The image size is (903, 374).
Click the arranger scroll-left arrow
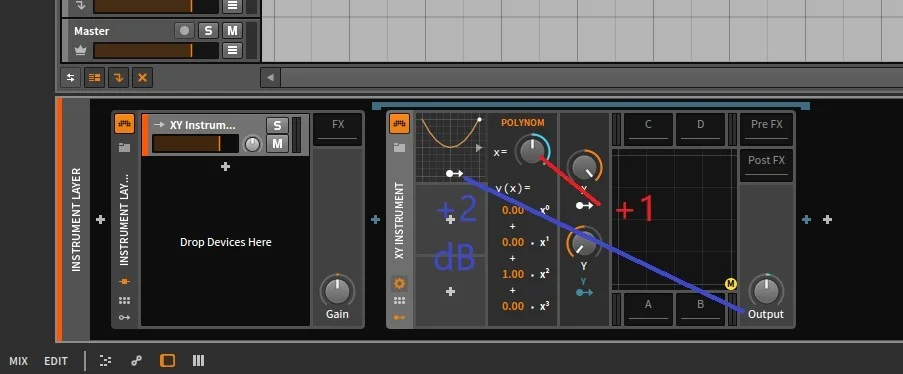coord(270,77)
